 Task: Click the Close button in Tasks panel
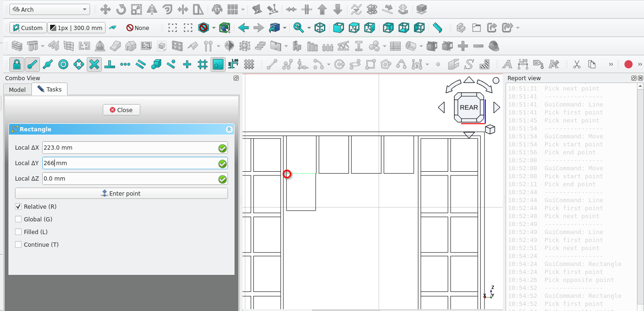[121, 110]
